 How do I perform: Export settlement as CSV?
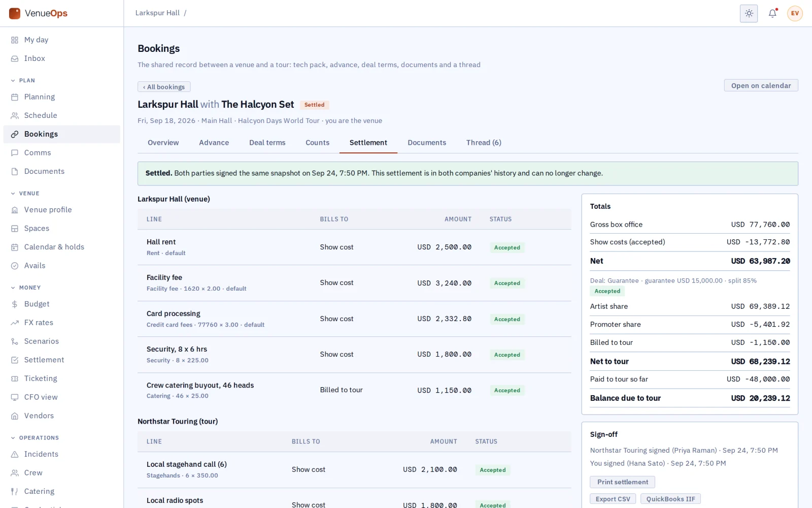coord(613,499)
